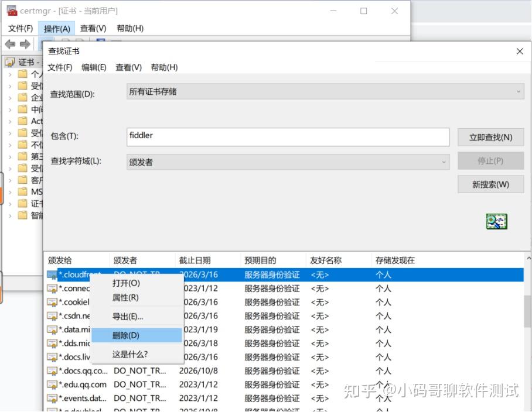
Task: Click the back navigation arrow in certmgr toolbar
Action: pos(9,43)
